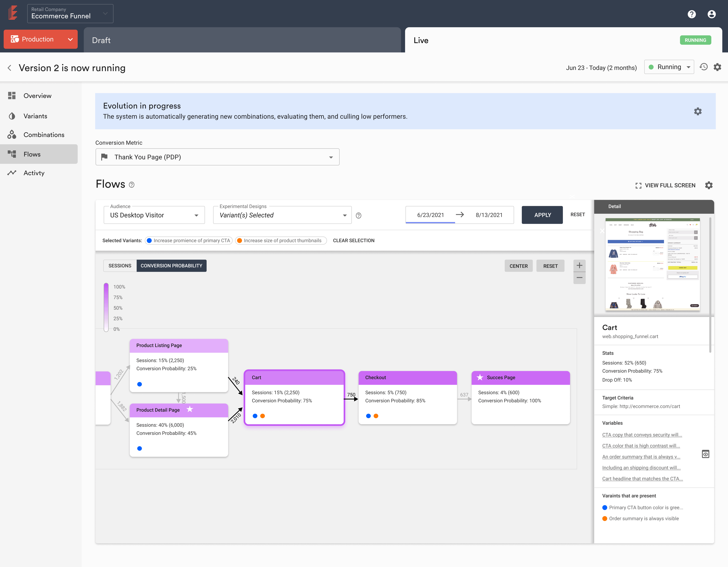Open the gear in the Evolution in progress banner

pos(698,111)
